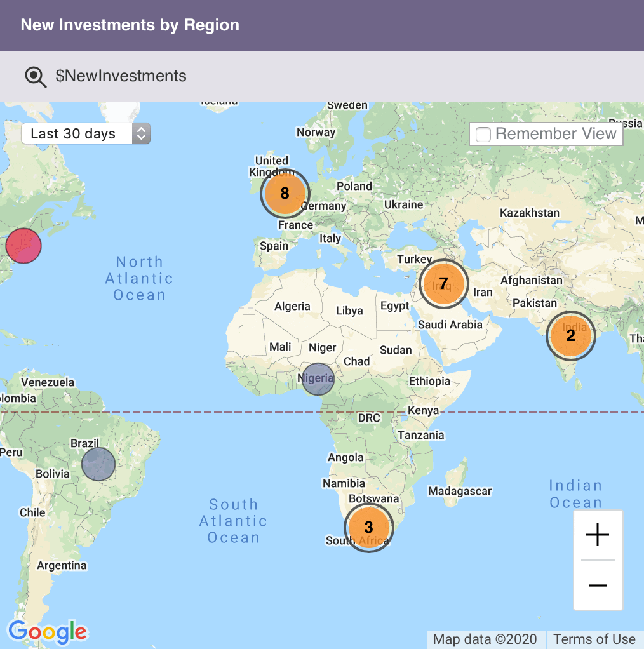This screenshot has height=649, width=644.
Task: Enable the Remember View checkbox
Action: point(483,134)
